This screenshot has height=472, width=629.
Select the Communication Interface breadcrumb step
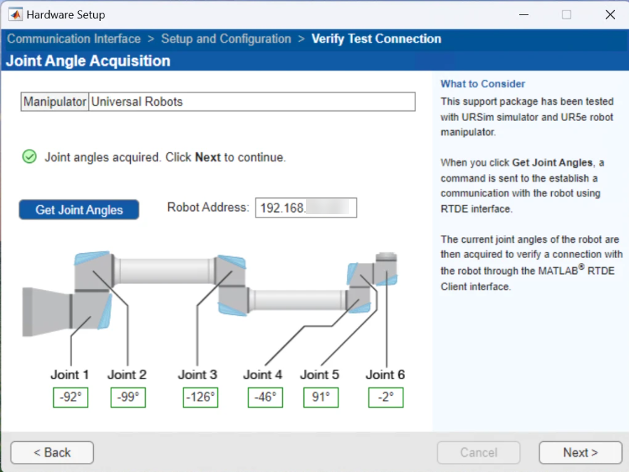(74, 39)
